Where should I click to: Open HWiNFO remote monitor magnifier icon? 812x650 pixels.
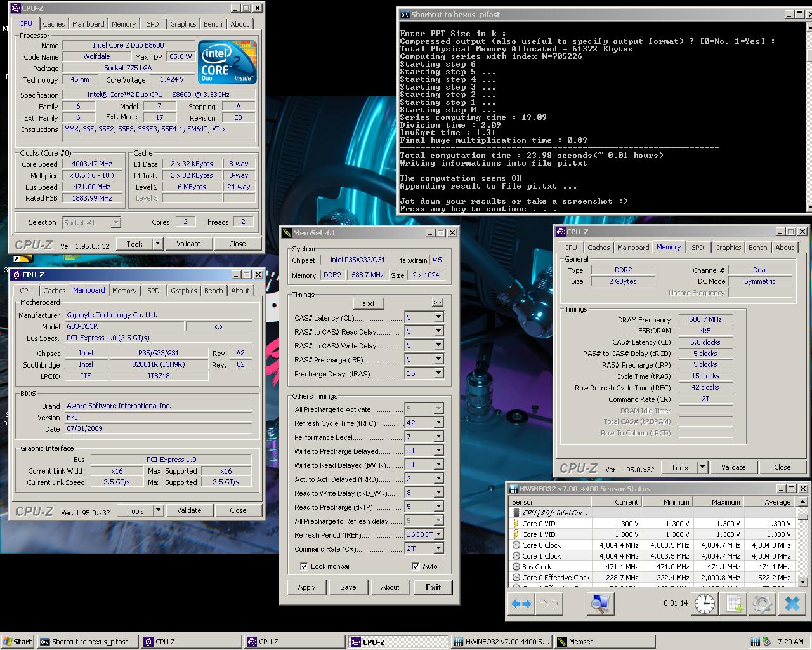tap(599, 604)
